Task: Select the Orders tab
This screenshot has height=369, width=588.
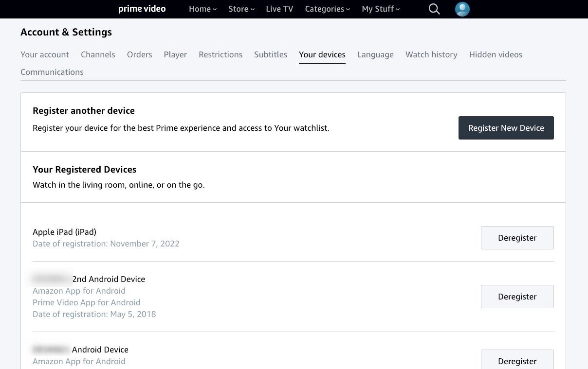Action: coord(139,54)
